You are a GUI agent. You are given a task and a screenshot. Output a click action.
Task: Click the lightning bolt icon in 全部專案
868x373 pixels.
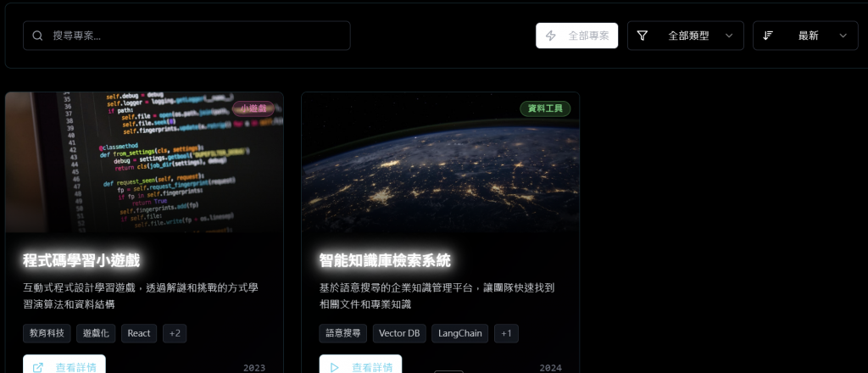coord(551,36)
